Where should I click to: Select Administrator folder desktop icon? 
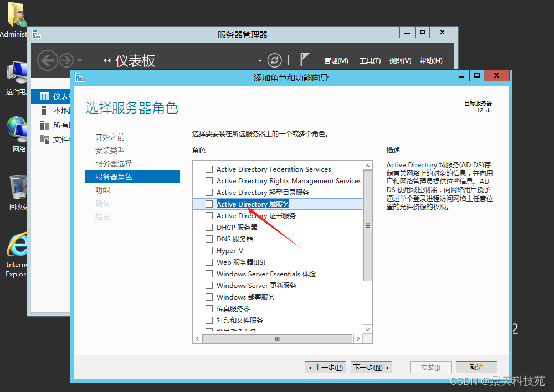point(16,14)
